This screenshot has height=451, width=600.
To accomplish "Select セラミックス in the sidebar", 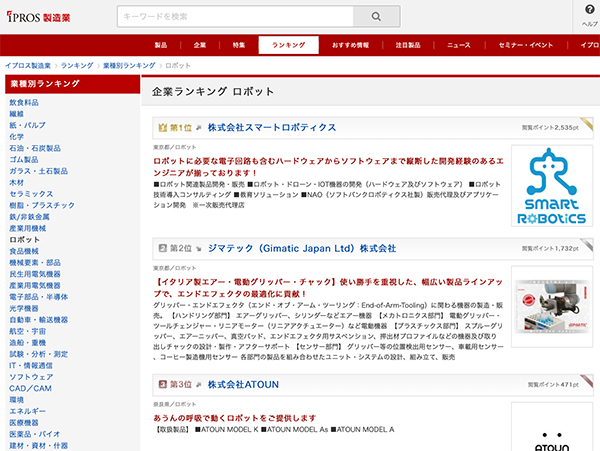I will click(31, 194).
